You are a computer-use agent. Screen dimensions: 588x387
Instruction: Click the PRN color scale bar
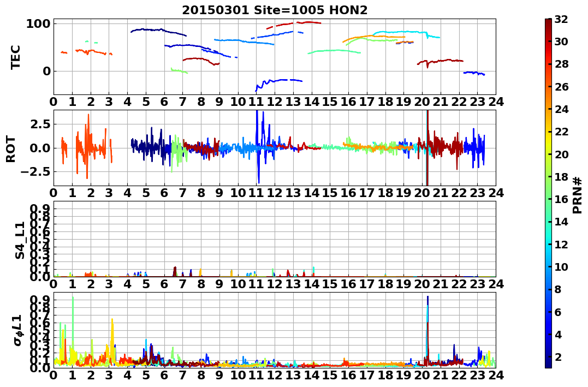[548, 193]
